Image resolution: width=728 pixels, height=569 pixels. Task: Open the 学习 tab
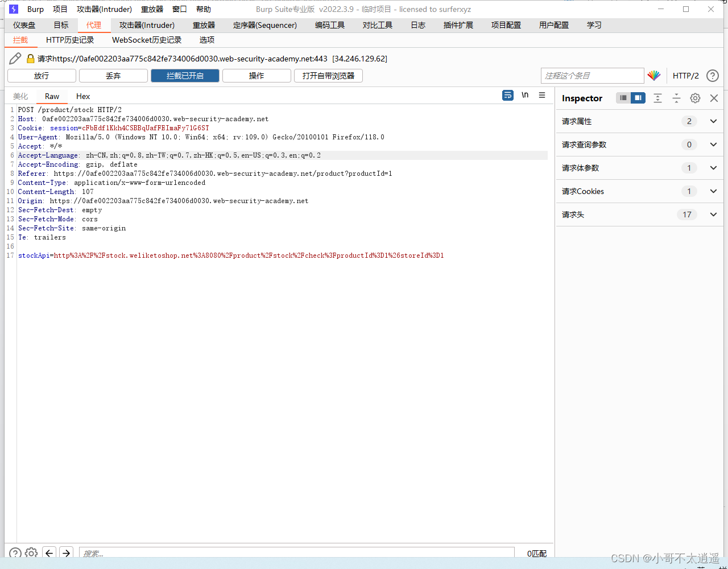tap(594, 25)
